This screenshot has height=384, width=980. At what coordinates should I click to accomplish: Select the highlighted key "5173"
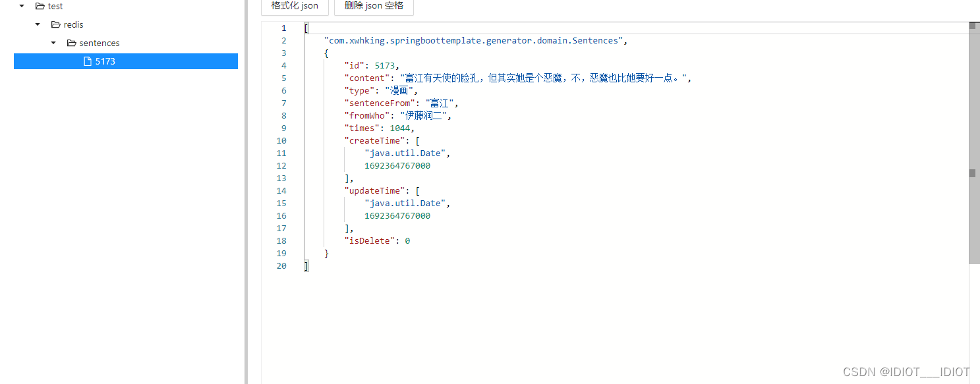tap(105, 61)
